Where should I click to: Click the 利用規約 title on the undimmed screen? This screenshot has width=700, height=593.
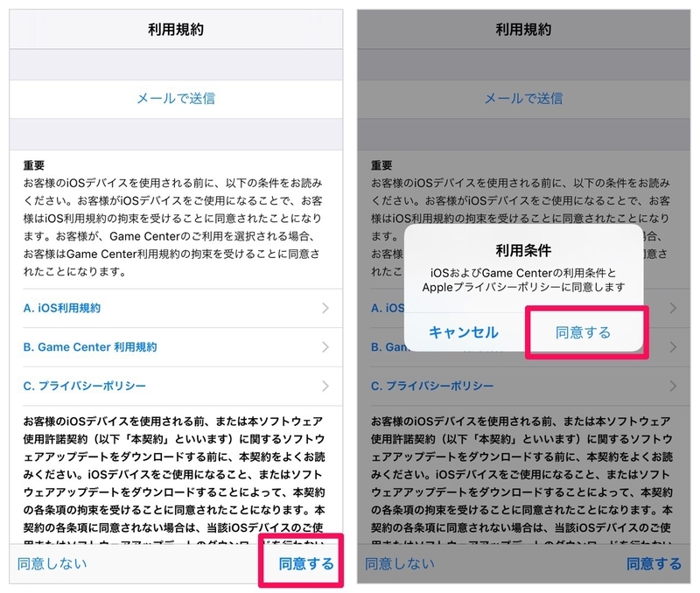(176, 30)
